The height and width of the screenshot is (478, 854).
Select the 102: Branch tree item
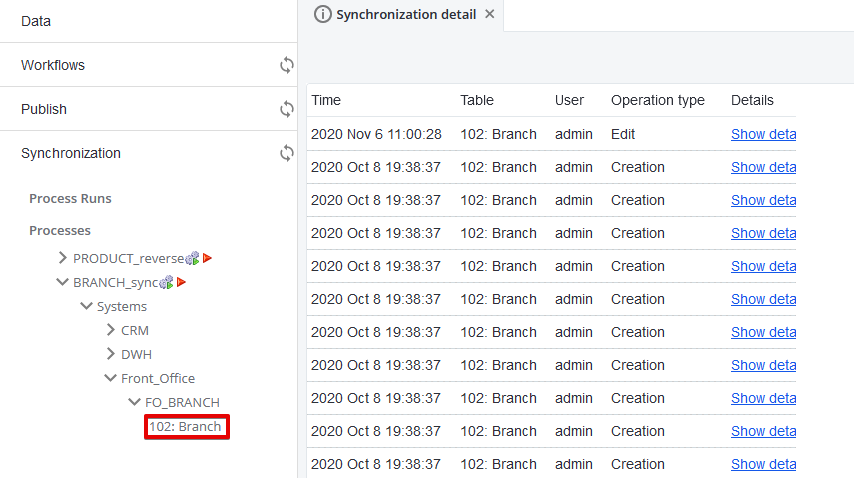(185, 427)
